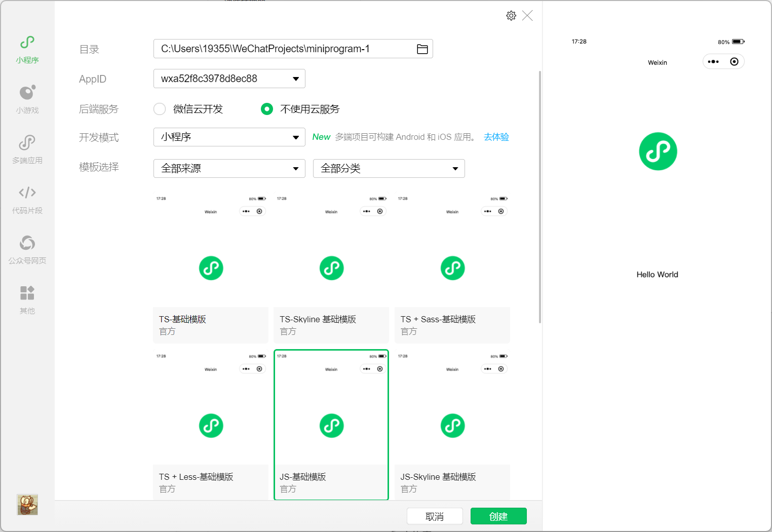Open the AppID dropdown

click(x=229, y=79)
